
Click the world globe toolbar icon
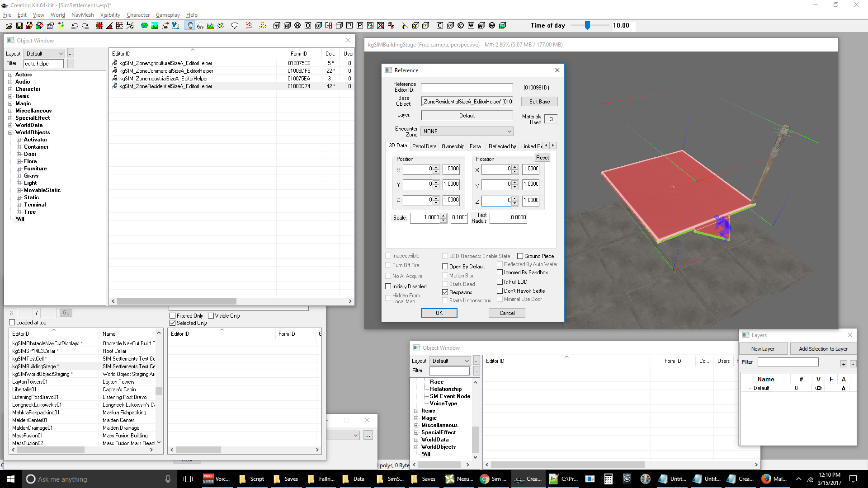(144, 26)
